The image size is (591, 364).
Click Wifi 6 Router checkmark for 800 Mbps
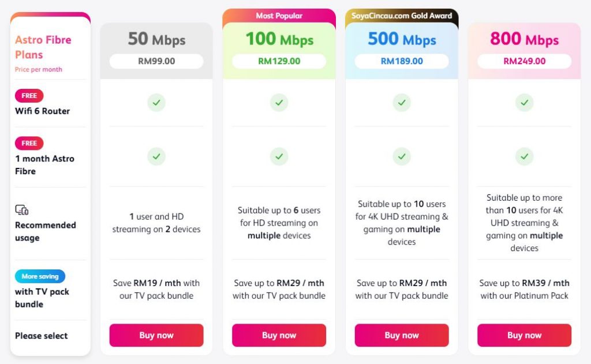524,103
